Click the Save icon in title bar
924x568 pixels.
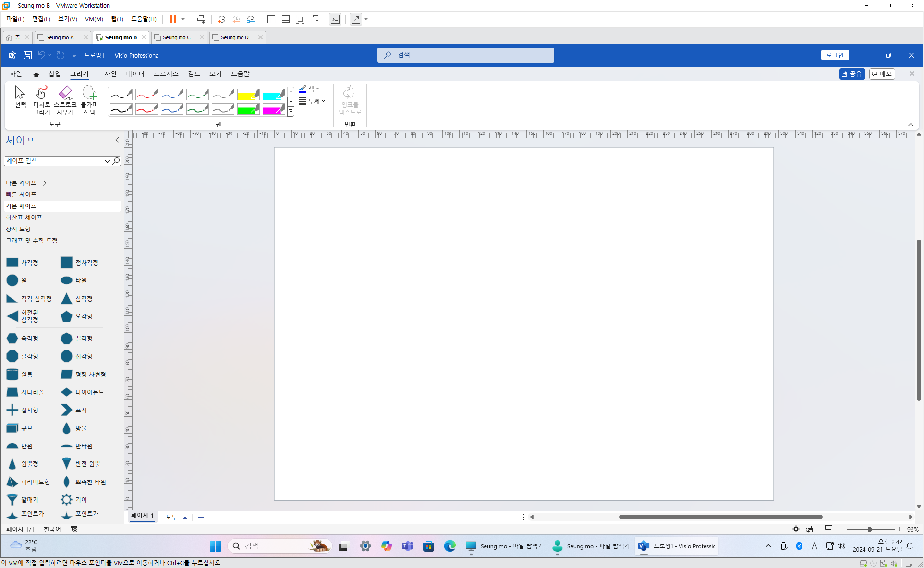coord(28,55)
